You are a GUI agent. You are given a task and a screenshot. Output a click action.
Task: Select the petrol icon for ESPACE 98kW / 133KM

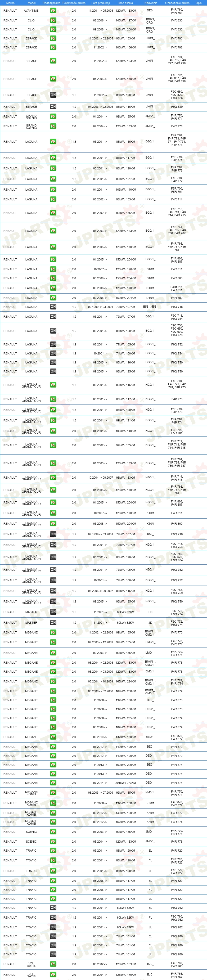(x=53, y=38)
